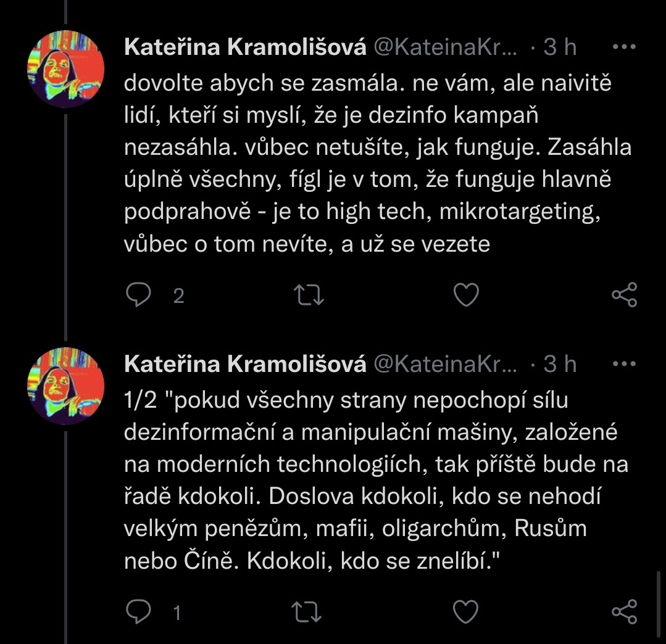Open the three-dot menu on the "1/2" tweet
This screenshot has height=644, width=666.
[623, 364]
